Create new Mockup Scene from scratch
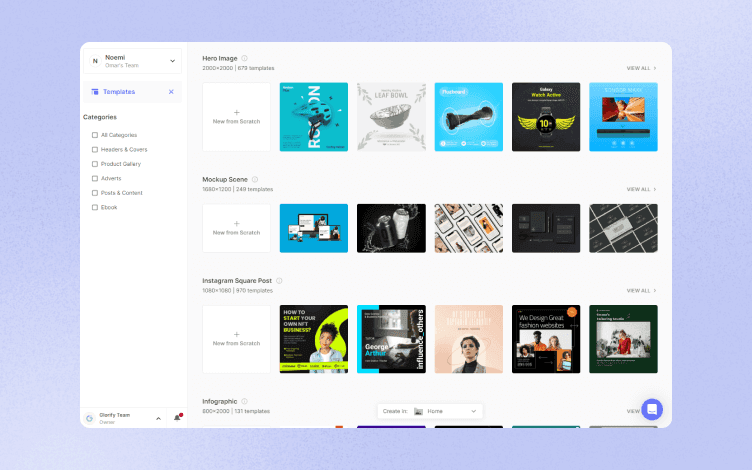The height and width of the screenshot is (470, 752). point(236,228)
